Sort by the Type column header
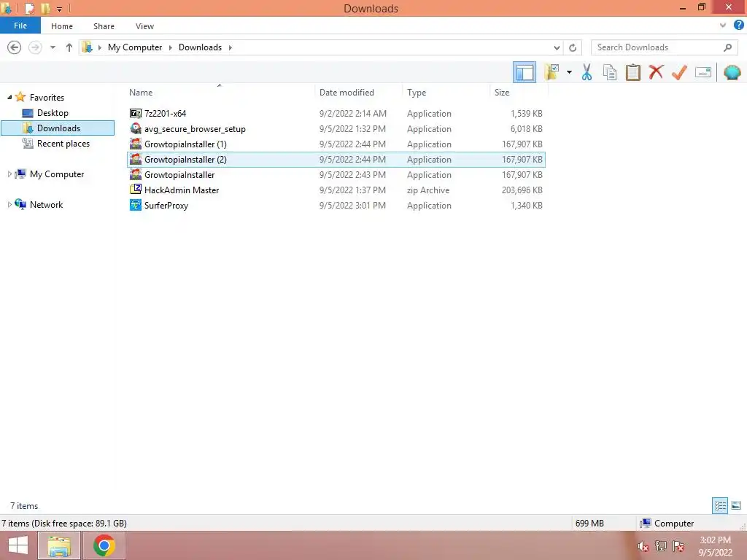747x560 pixels. click(x=446, y=93)
